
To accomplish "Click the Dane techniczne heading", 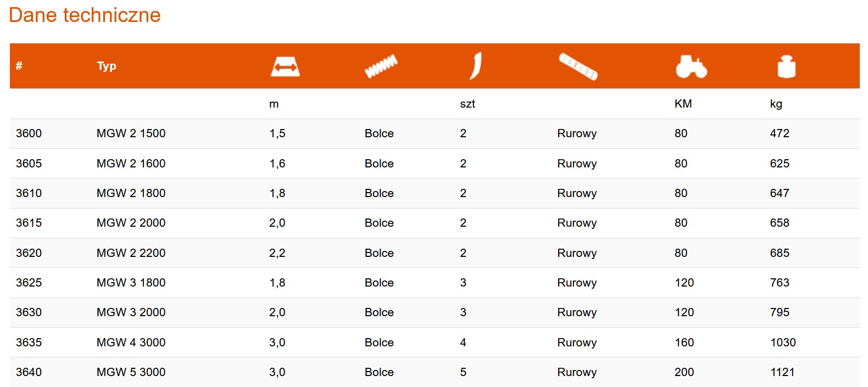I will click(x=85, y=15).
